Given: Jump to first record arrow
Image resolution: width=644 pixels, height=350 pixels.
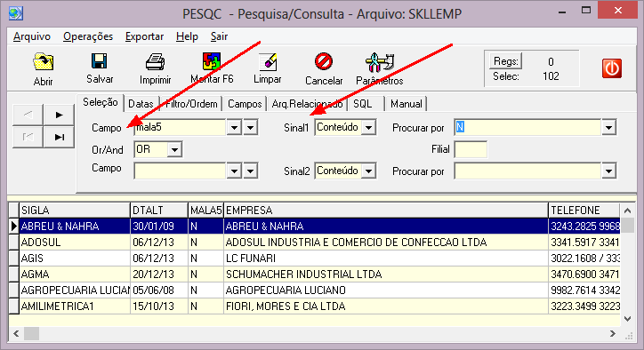Looking at the screenshot, I should click(x=28, y=137).
